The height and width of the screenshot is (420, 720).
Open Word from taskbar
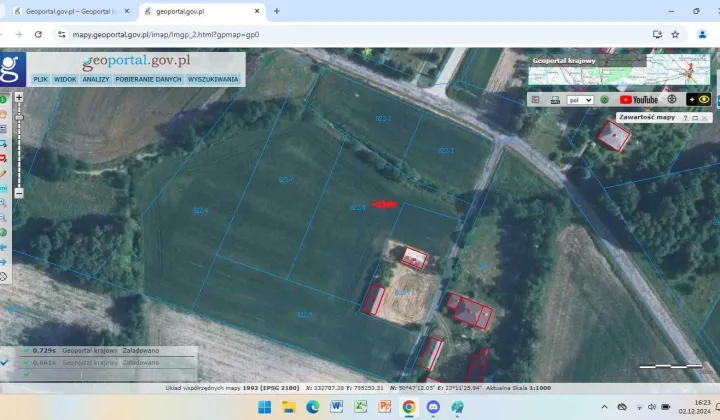tap(337, 407)
